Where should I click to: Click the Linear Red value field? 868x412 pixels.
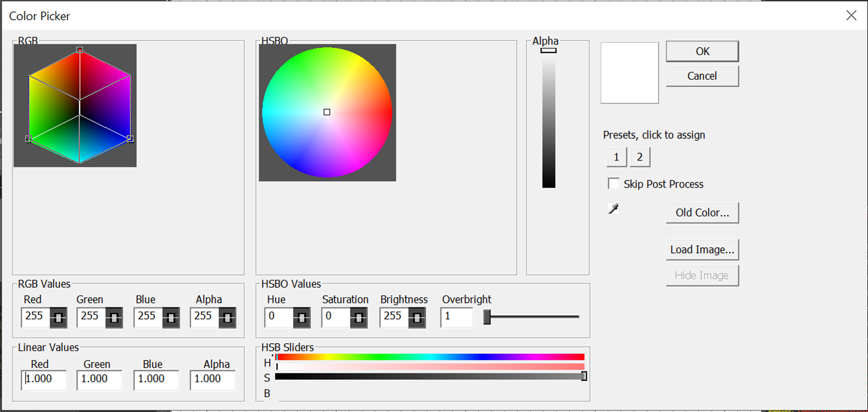pos(44,380)
